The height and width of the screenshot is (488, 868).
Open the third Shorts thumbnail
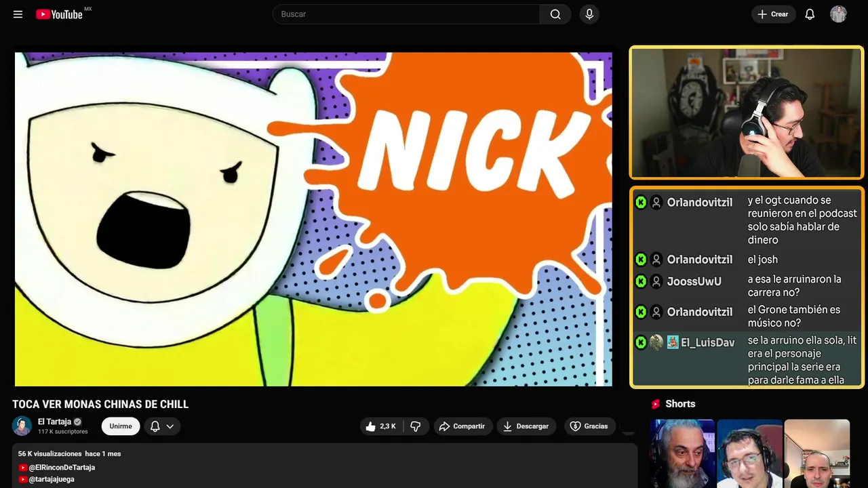pos(816,453)
